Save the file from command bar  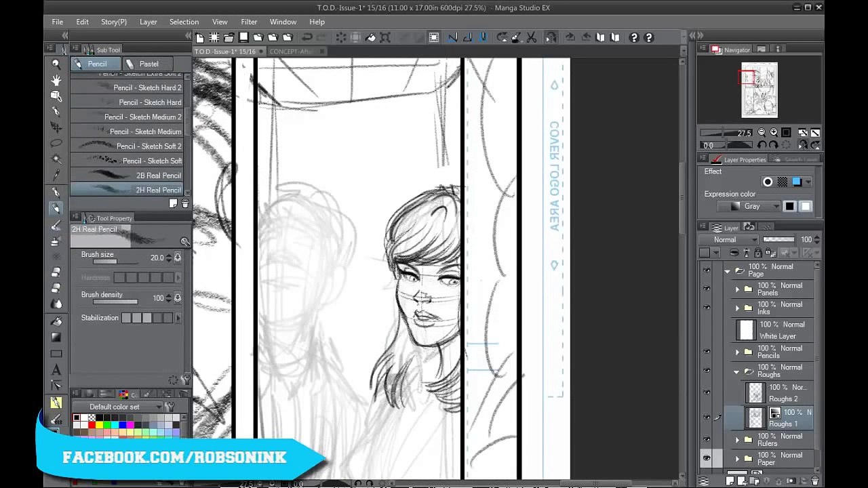244,38
